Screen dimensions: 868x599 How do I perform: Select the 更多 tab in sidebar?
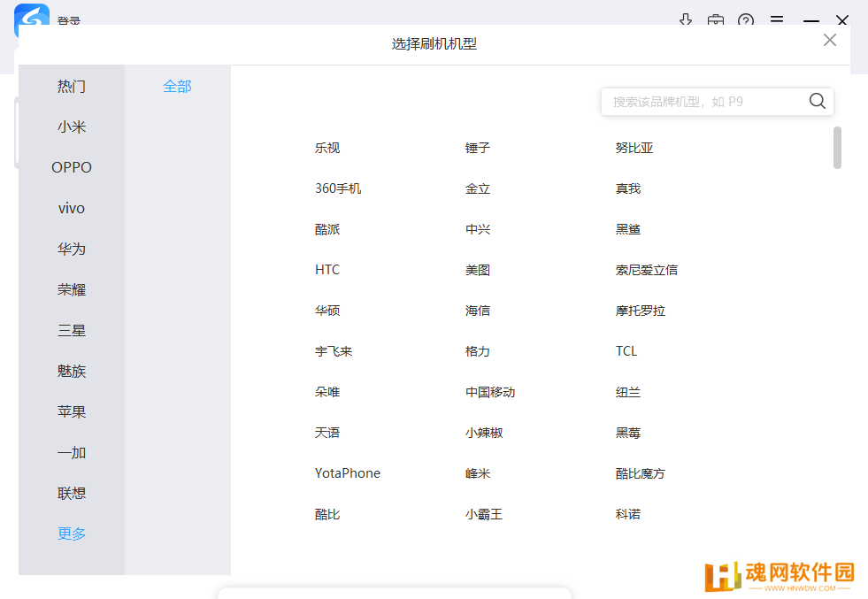coord(72,534)
